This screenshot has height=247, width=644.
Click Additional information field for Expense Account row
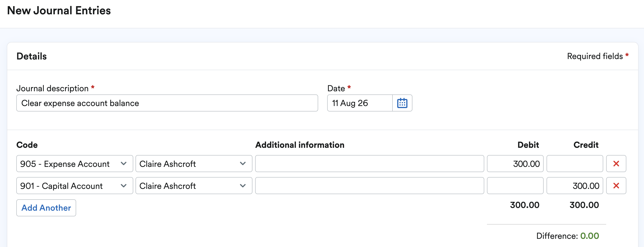370,164
